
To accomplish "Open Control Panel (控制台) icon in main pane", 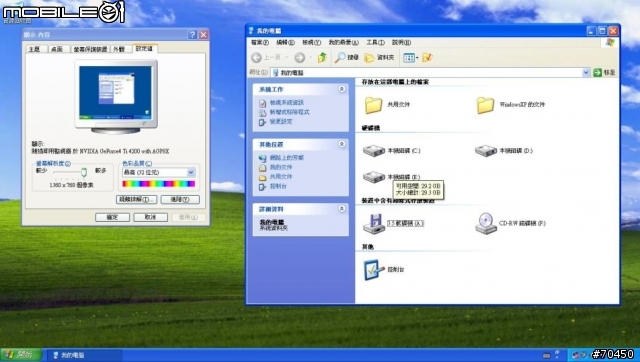I will [384, 270].
